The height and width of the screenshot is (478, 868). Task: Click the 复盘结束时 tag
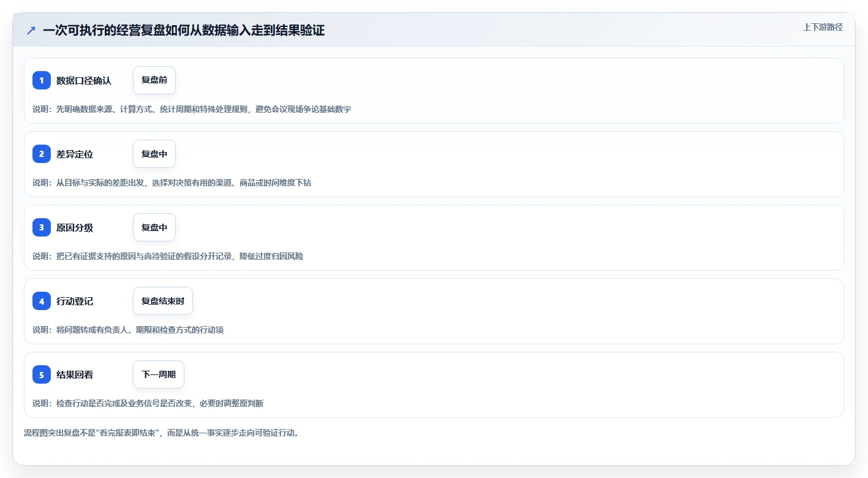tap(163, 301)
